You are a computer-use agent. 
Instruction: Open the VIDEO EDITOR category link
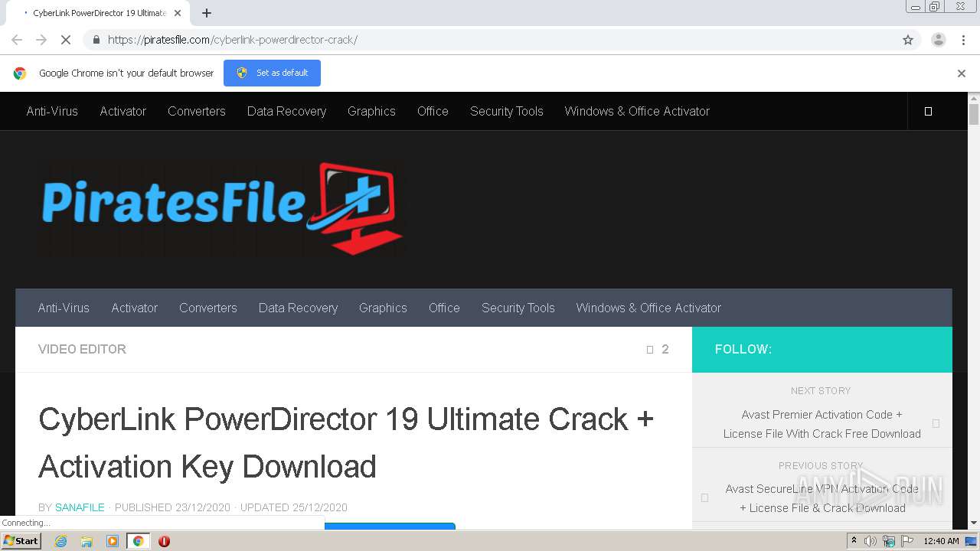(82, 349)
